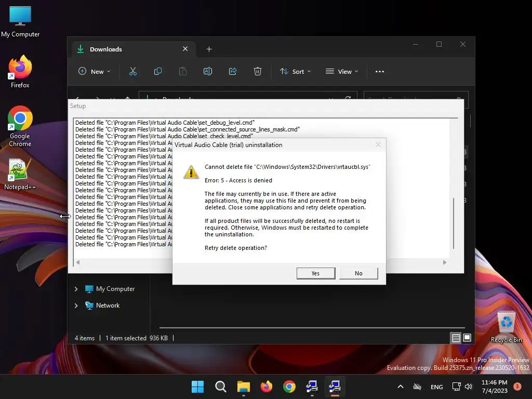Viewport: 532px width, 399px height.
Task: Click No in the uninstallation dialog
Action: (358, 273)
